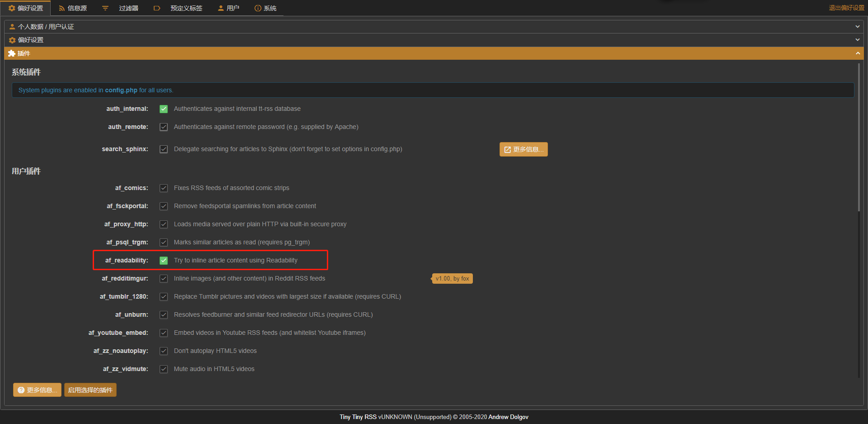This screenshot has height=424, width=868.
Task: Click 'Remove feedsportal spamlinks' description
Action: point(245,206)
